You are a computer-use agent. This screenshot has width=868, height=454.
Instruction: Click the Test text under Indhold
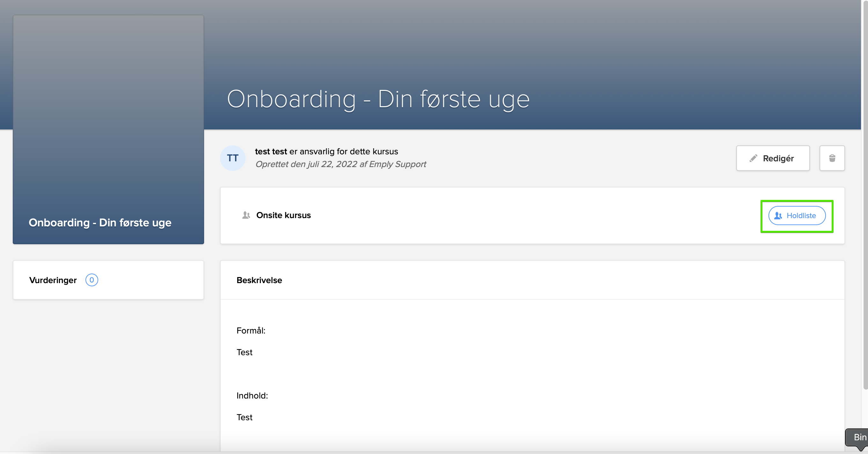click(244, 417)
